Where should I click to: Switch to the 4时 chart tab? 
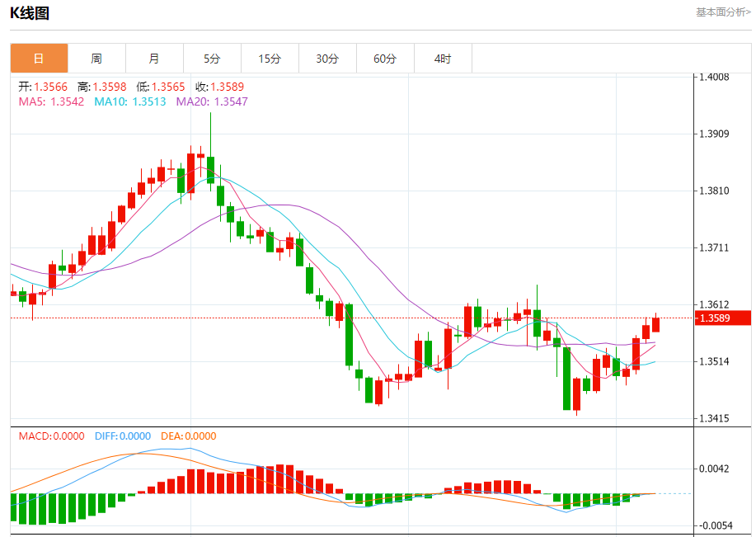click(443, 59)
